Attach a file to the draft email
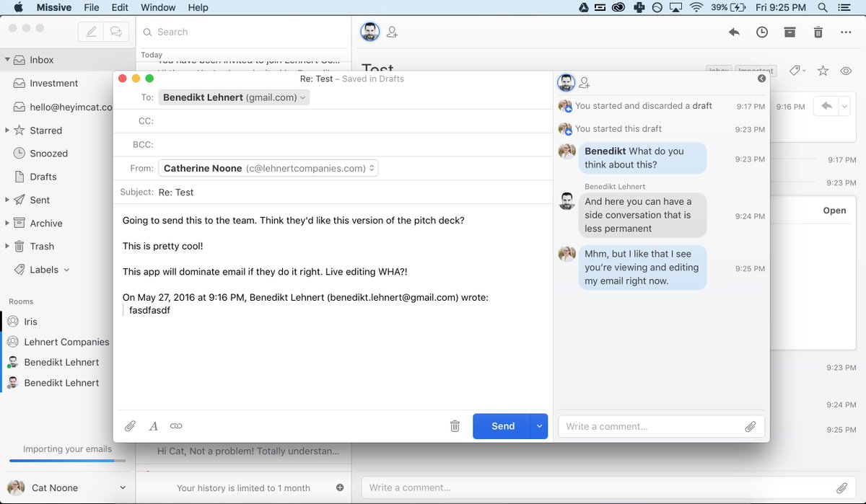This screenshot has height=504, width=866. coord(130,426)
